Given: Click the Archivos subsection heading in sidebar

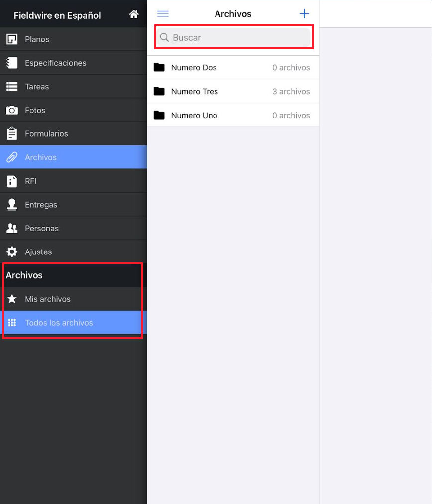Looking at the screenshot, I should 24,275.
